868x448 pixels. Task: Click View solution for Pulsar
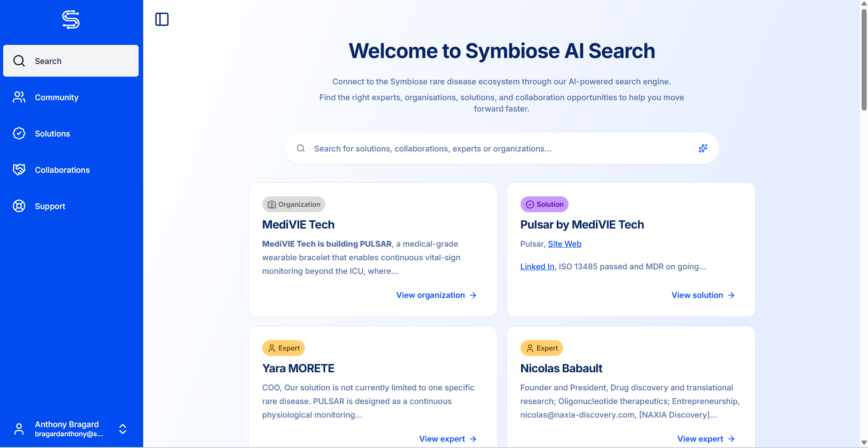click(x=703, y=295)
